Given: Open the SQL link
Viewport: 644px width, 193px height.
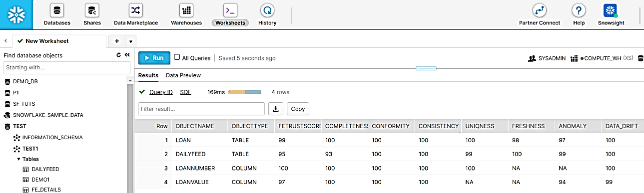Looking at the screenshot, I should click(185, 92).
